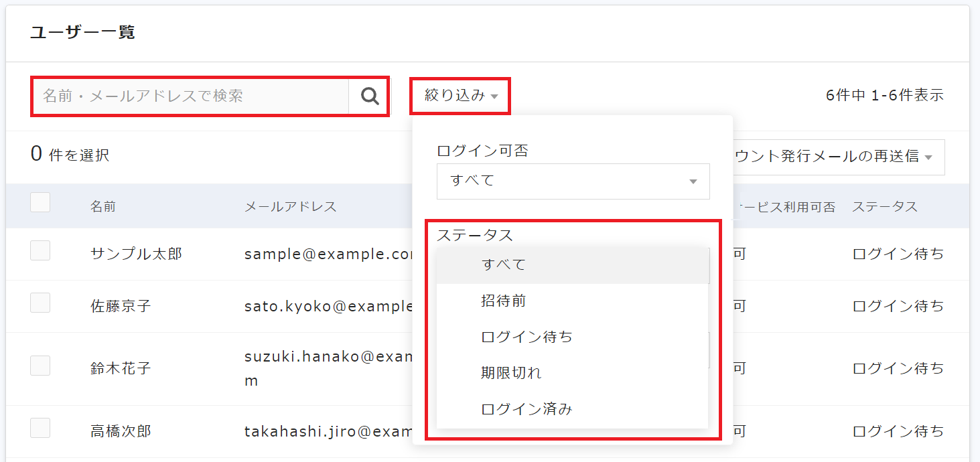Click ログイン待ち status in 佐藤京子 row

tap(898, 307)
